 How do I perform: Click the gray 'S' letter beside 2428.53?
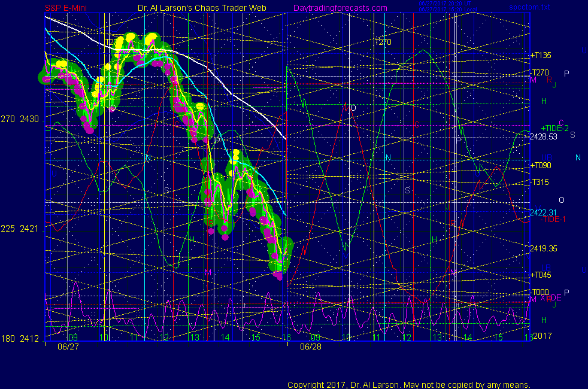click(x=572, y=135)
